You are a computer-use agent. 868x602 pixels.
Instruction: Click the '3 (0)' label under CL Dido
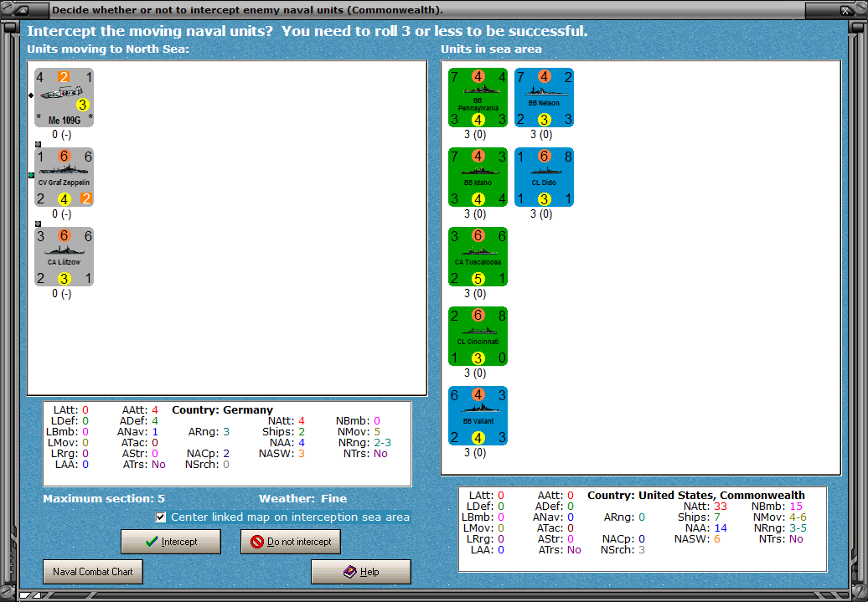click(x=541, y=214)
